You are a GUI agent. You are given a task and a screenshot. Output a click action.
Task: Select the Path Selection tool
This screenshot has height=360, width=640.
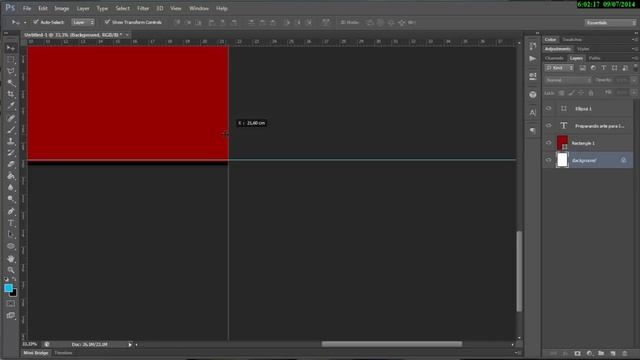pyautogui.click(x=11, y=234)
